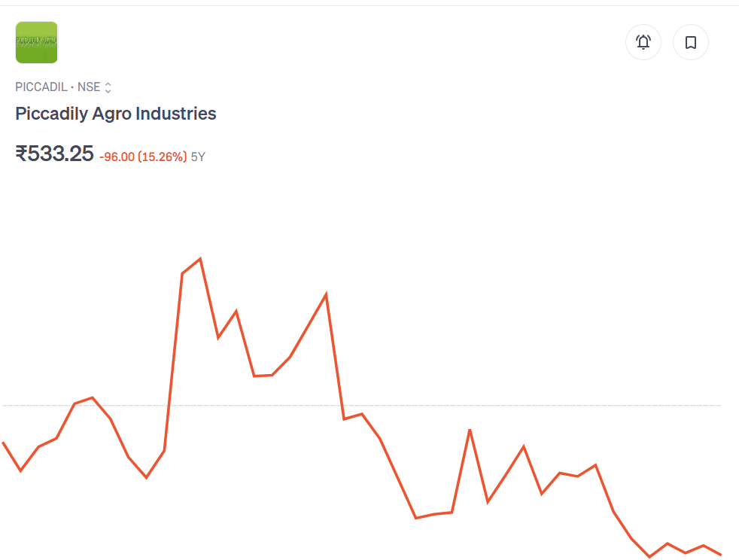Viewport: 739px width, 560px height.
Task: Click the green Piccadily Agro logo
Action: tap(36, 42)
